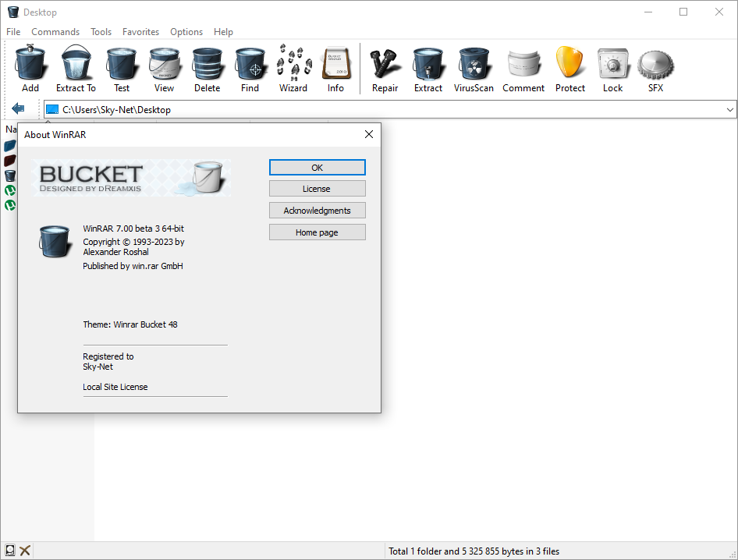This screenshot has height=560, width=738.
Task: Open the Favorites menu
Action: click(140, 31)
